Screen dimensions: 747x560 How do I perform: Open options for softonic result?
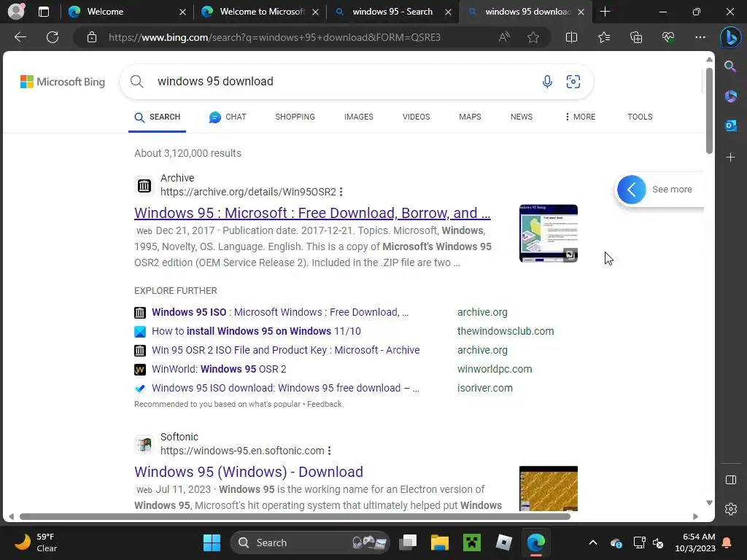[329, 451]
